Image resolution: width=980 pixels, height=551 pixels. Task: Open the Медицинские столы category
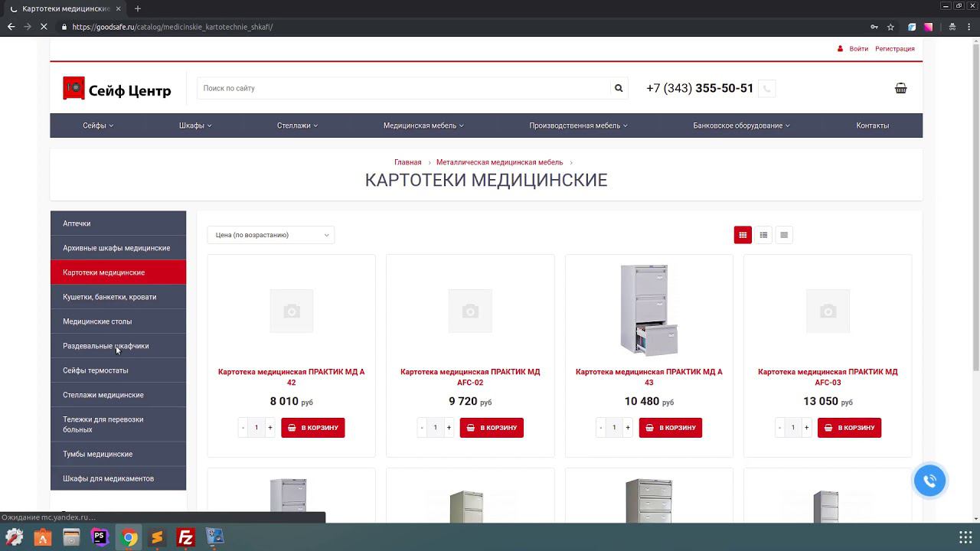point(118,321)
